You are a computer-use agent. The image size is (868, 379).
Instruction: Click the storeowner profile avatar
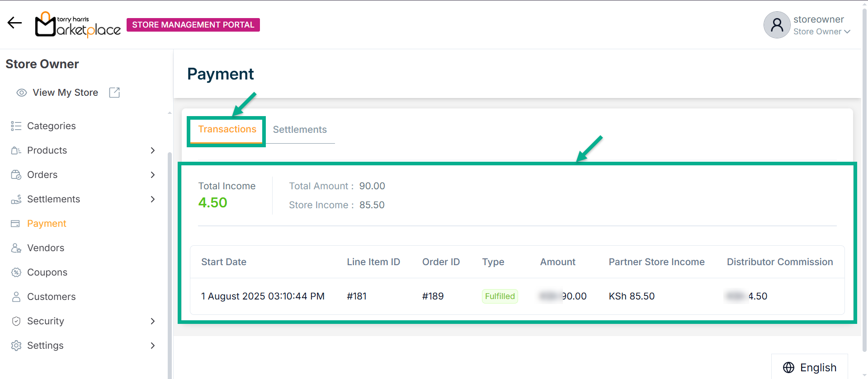(x=777, y=25)
